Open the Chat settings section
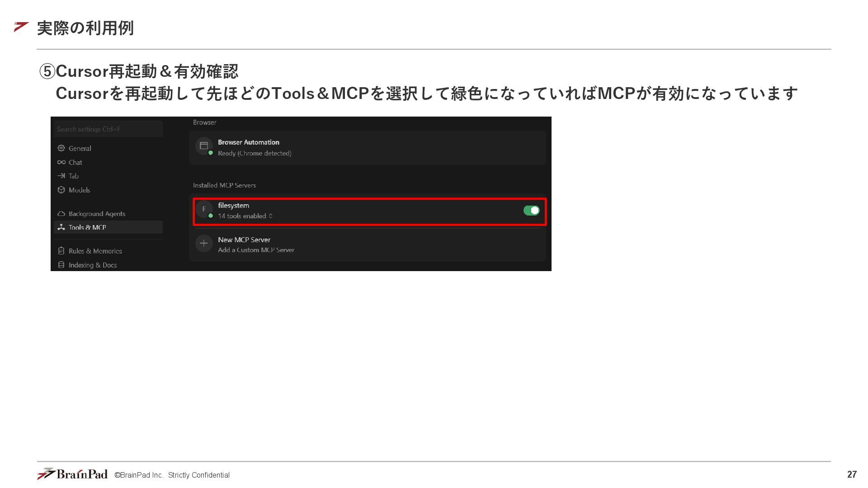The image size is (868, 488). (x=75, y=162)
